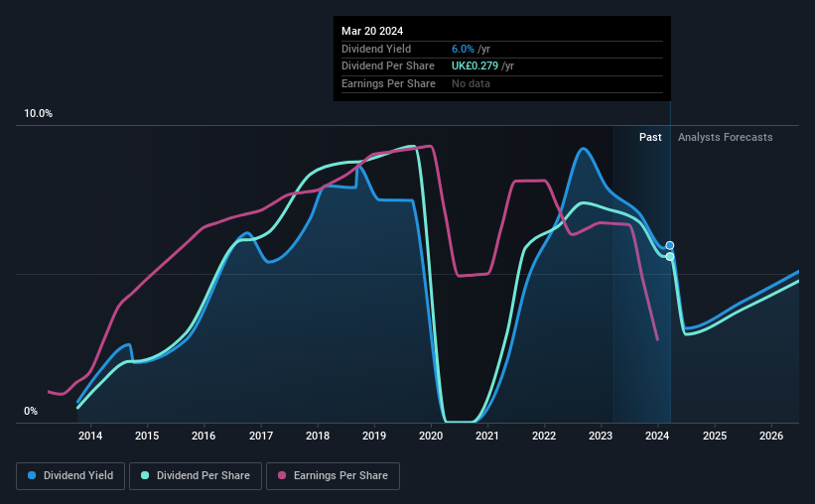Click the 'Analysts Forecasts' label
This screenshot has height=504, width=815.
pos(725,137)
